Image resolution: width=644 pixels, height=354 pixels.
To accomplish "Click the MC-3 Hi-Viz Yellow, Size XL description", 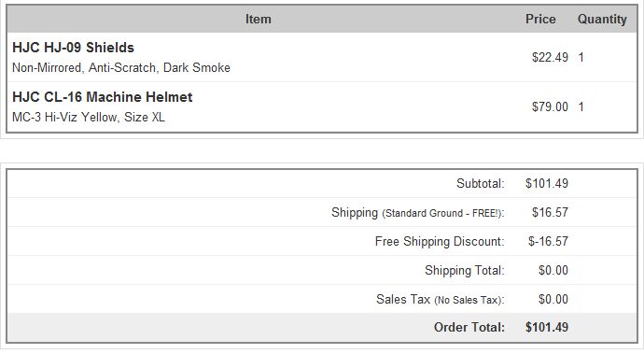I will 89,117.
